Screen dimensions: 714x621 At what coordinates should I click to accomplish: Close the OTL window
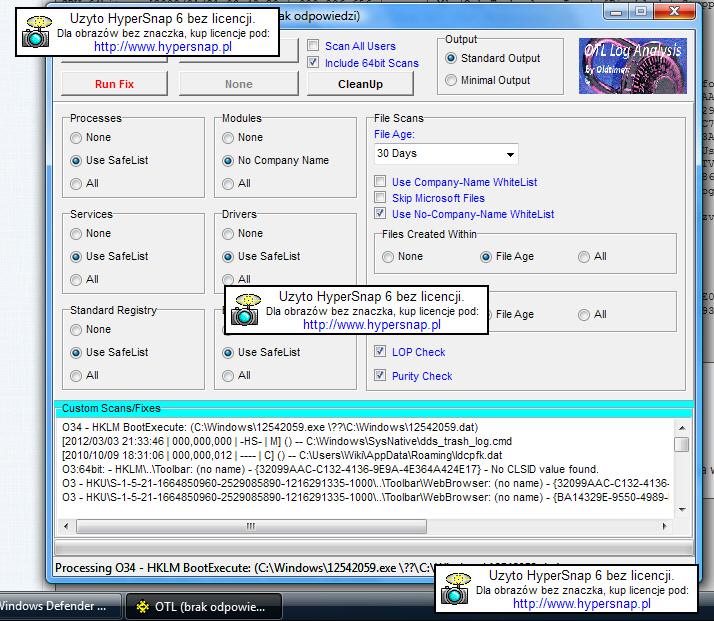click(x=674, y=11)
